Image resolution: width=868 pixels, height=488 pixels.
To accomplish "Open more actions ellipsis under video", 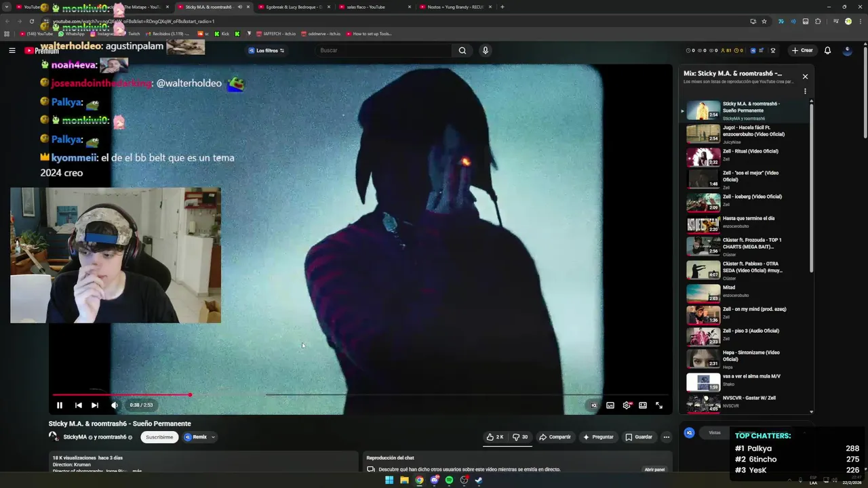I will click(666, 437).
